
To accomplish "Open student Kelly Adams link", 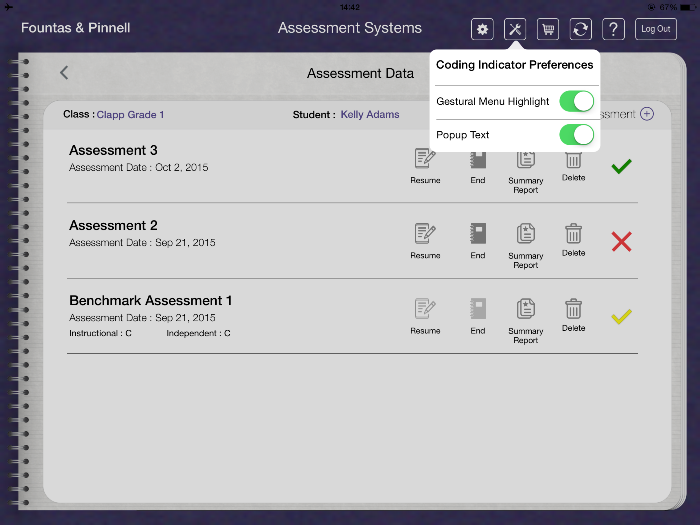I will pos(370,115).
